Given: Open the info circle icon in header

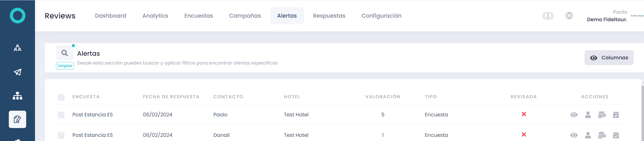Looking at the screenshot, I should coord(548,16).
